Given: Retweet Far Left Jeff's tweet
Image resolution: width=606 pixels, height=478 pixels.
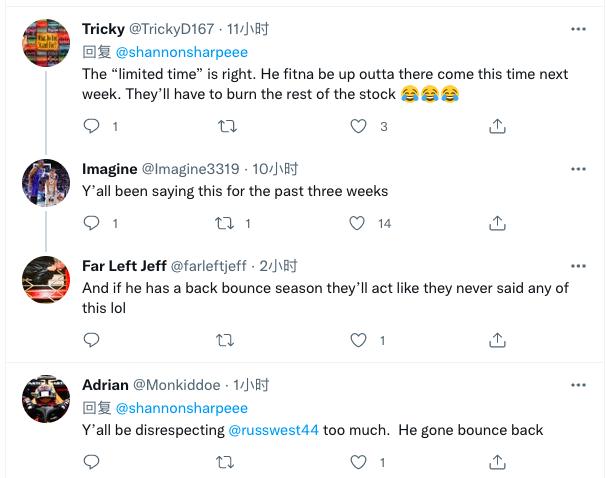Looking at the screenshot, I should pyautogui.click(x=227, y=340).
